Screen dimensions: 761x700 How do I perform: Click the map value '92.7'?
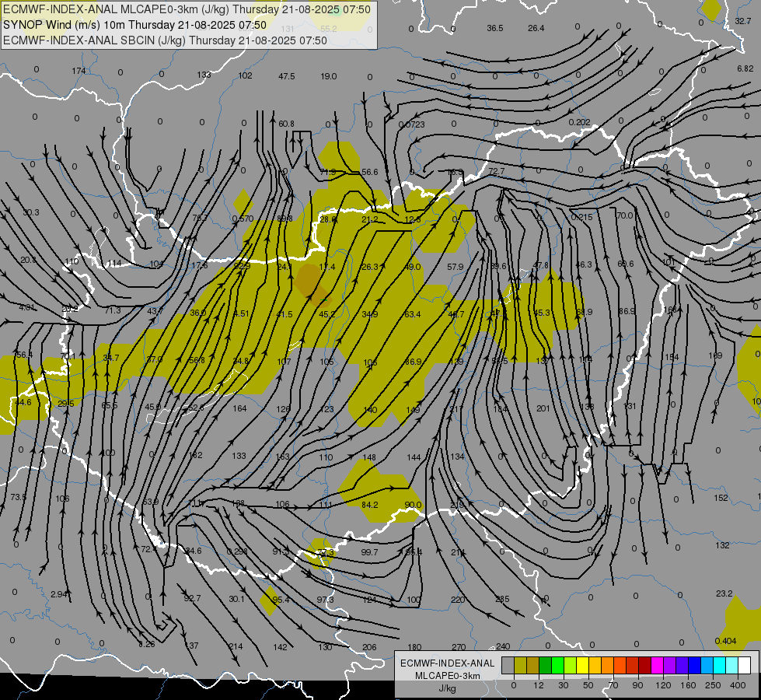192,598
